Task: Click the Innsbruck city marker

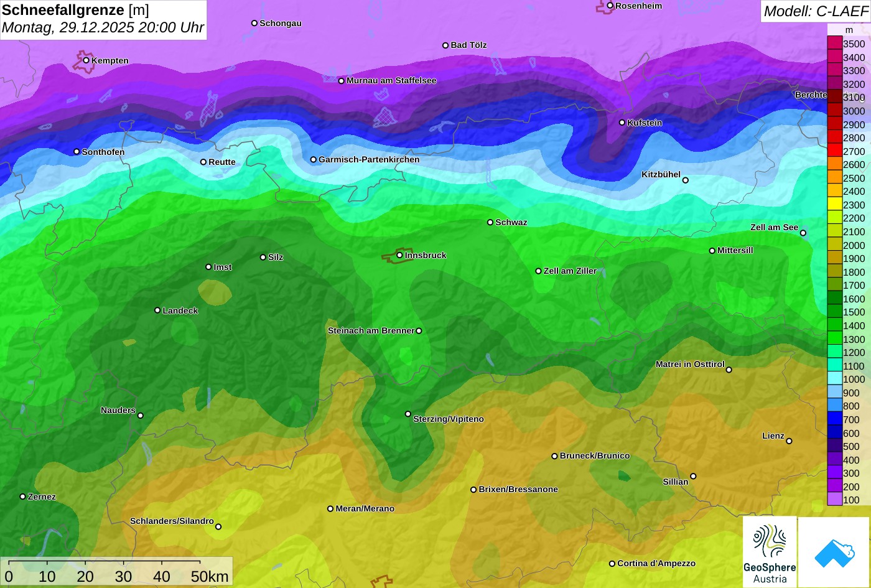Action: [399, 255]
